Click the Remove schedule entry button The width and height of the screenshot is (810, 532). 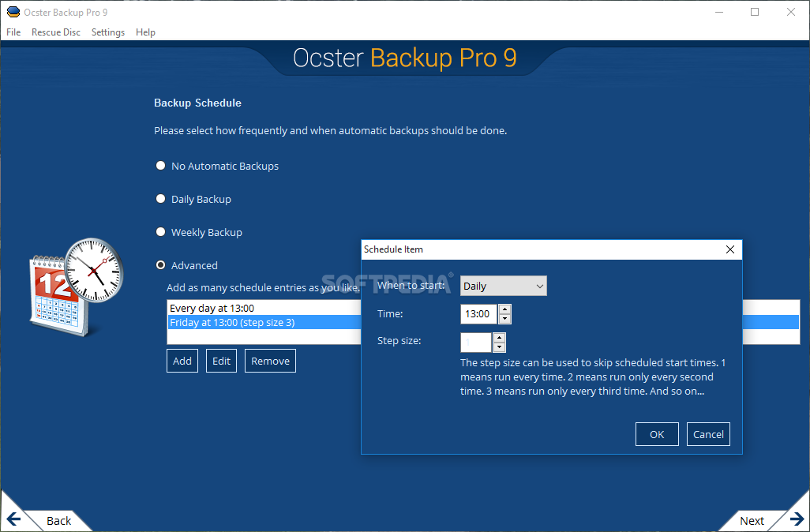coord(270,361)
